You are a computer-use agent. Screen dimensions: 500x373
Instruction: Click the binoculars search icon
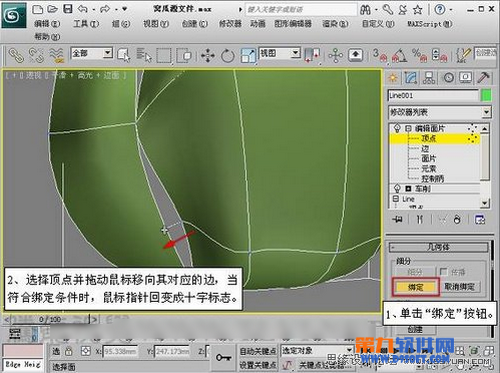click(365, 10)
